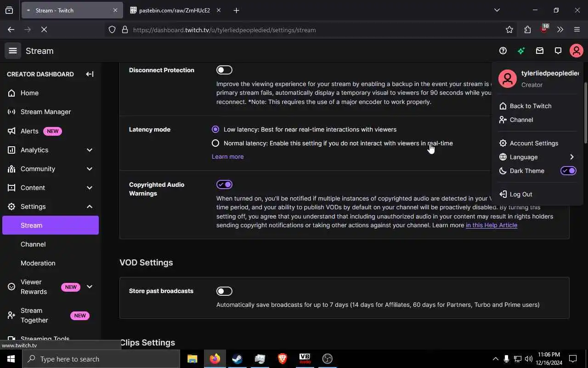Open OBS Studio from the taskbar
The width and height of the screenshot is (588, 368).
point(327,359)
